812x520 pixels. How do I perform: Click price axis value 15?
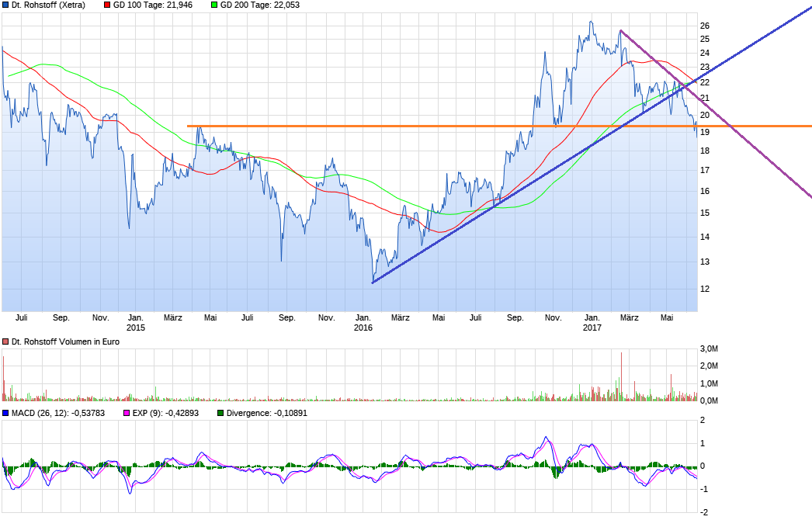point(705,213)
